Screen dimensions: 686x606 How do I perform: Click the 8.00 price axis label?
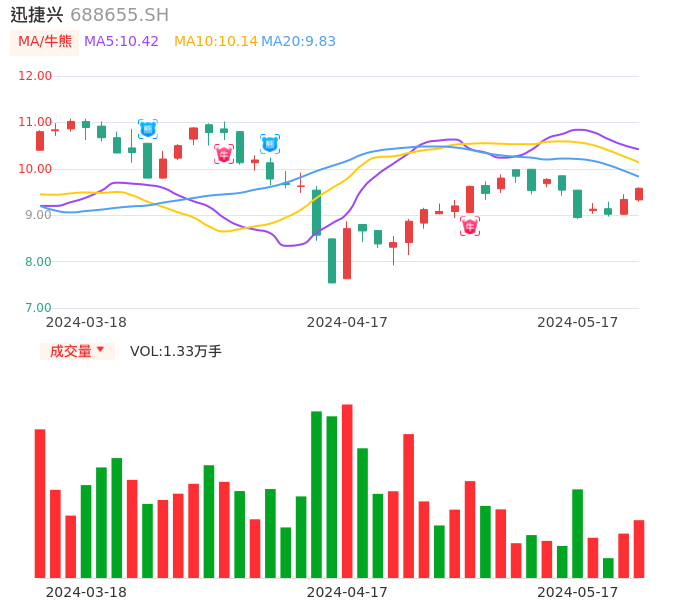38,262
